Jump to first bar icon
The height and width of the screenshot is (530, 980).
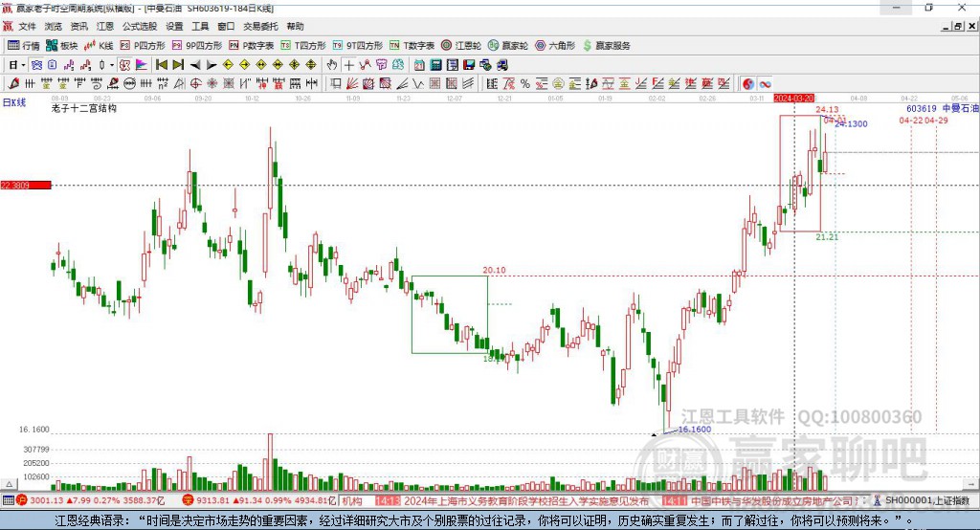point(161,65)
